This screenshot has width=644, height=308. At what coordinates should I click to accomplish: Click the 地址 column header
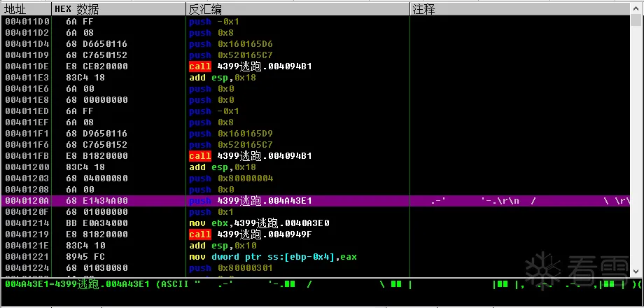pyautogui.click(x=26, y=9)
